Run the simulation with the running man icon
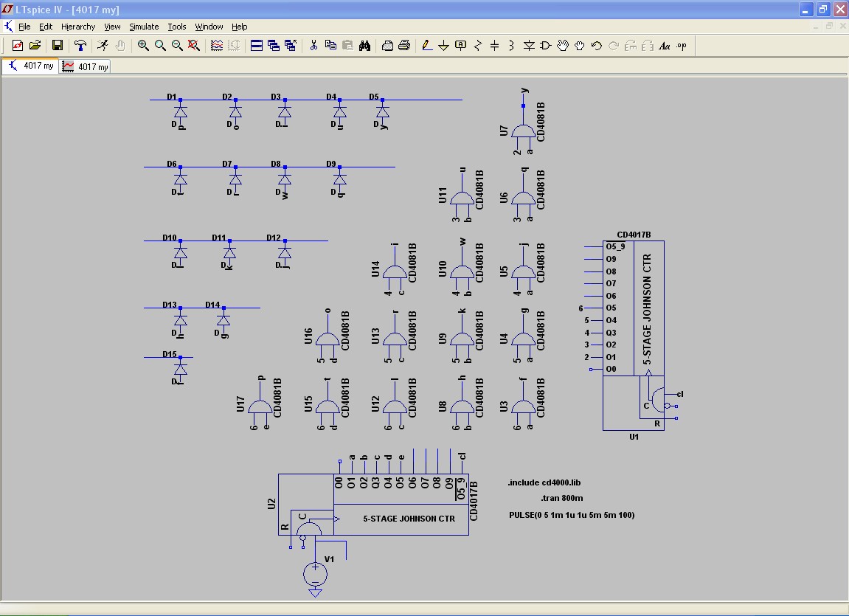This screenshot has width=849, height=616. click(103, 46)
